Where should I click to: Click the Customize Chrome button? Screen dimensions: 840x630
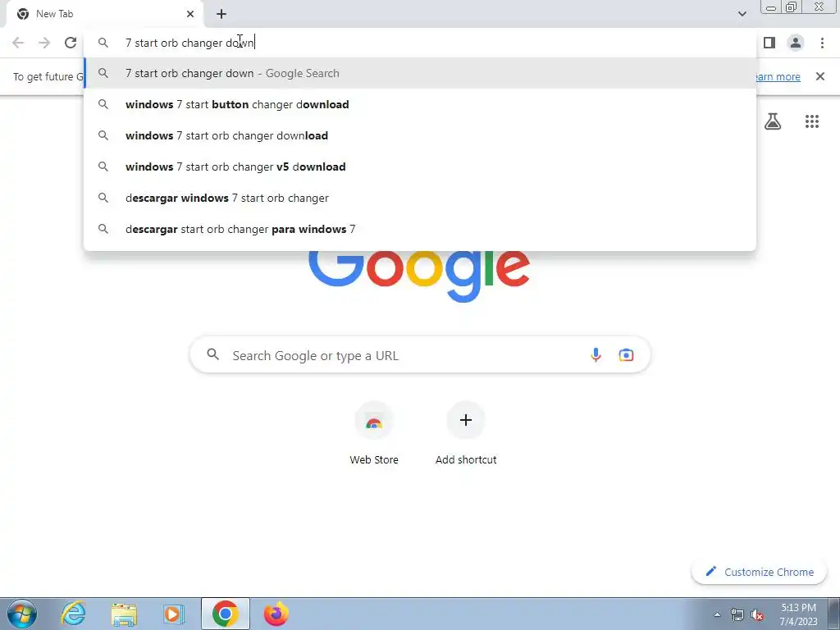click(760, 572)
